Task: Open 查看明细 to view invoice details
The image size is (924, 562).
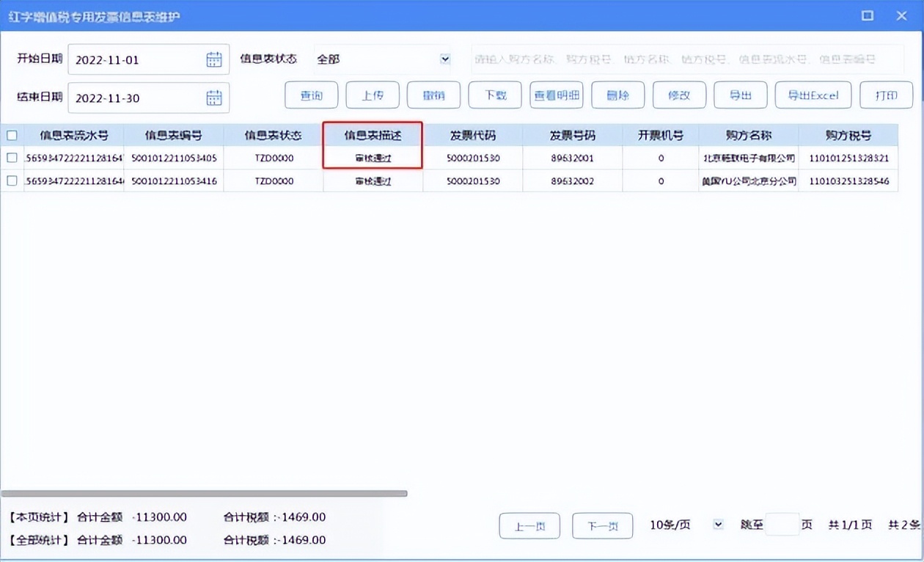Action: [556, 95]
